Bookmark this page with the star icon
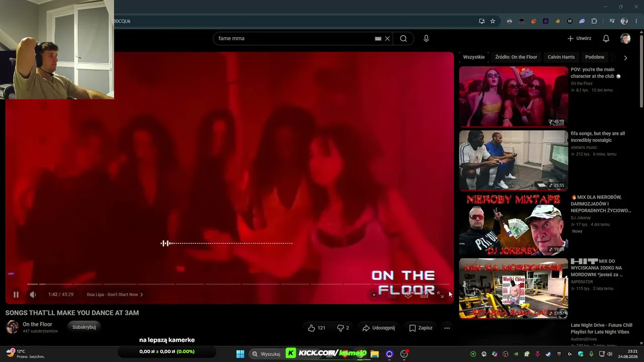The height and width of the screenshot is (362, 644). (x=493, y=21)
